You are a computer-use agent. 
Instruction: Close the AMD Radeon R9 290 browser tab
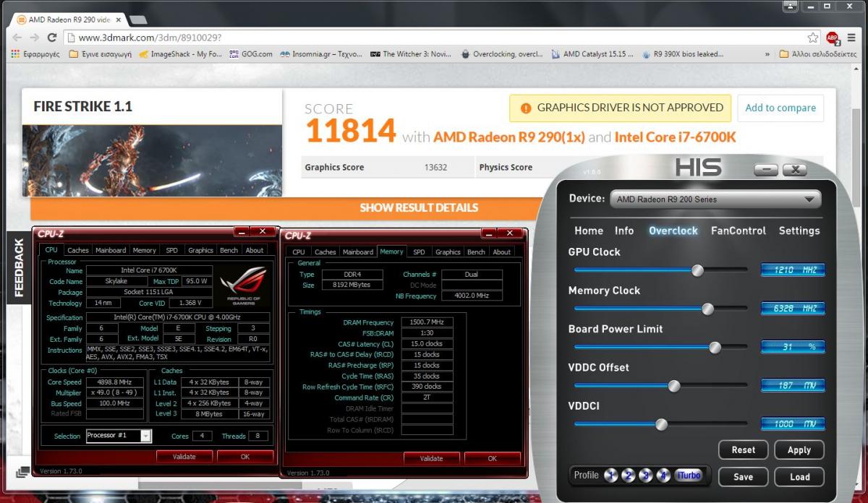pos(117,19)
